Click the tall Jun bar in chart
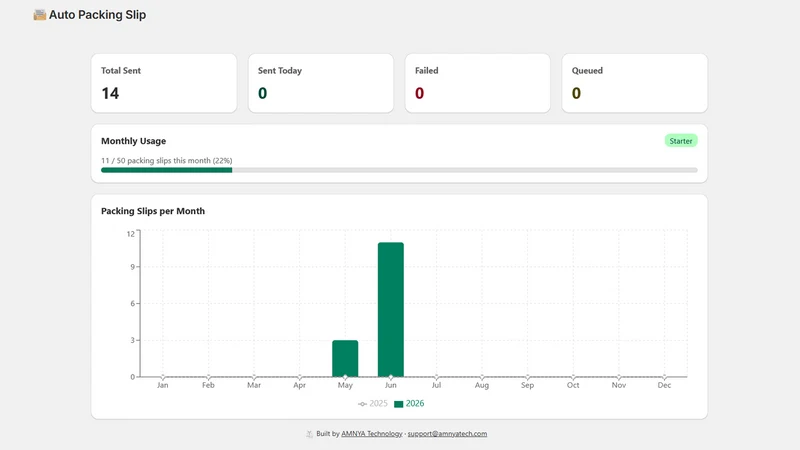Image resolution: width=800 pixels, height=450 pixels. 391,310
